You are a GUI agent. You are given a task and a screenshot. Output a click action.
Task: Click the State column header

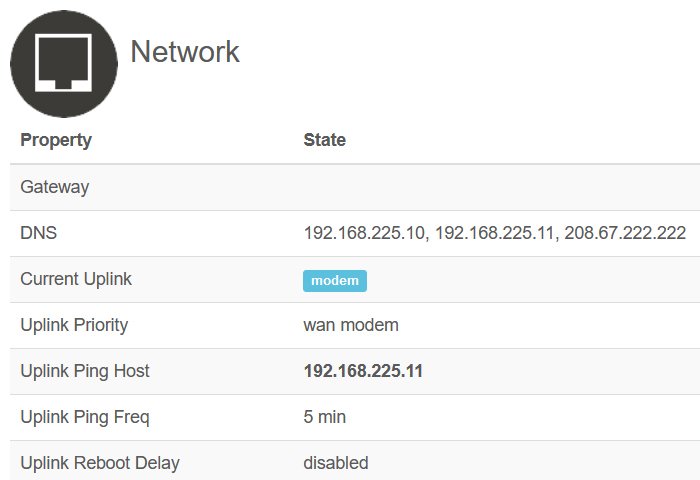(325, 140)
